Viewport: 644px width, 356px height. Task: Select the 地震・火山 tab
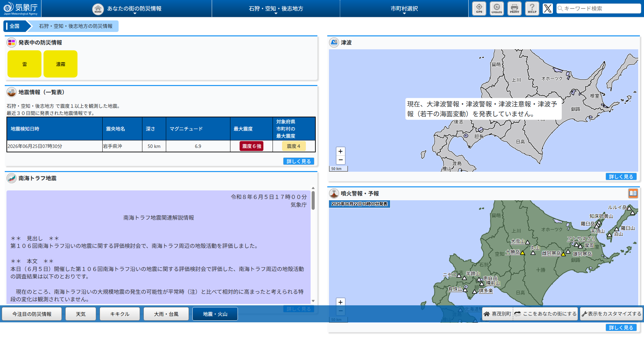215,314
